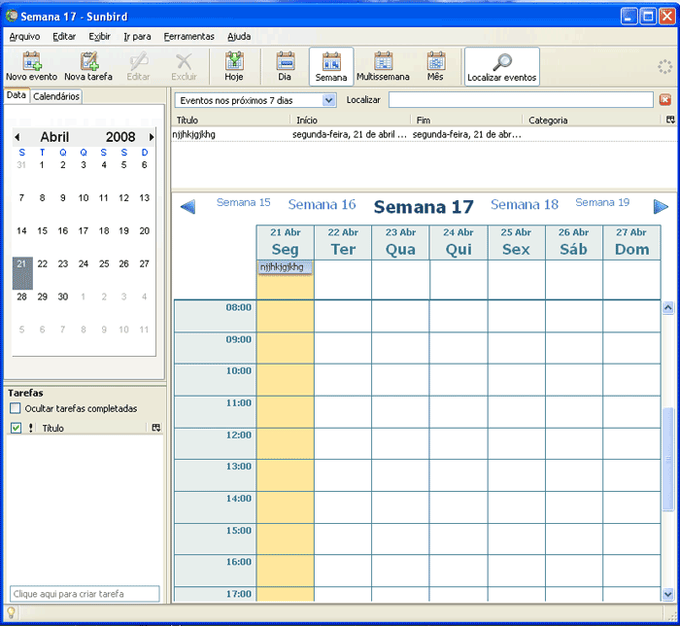Navigate to Semana 18 link

tap(524, 204)
